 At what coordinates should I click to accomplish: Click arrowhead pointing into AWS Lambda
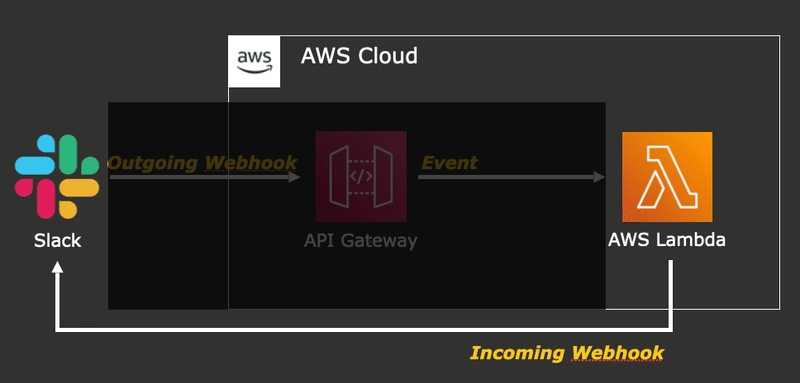click(x=599, y=177)
